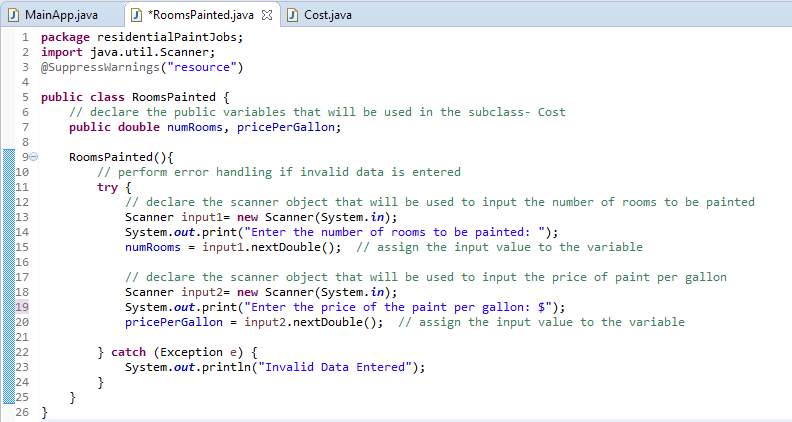The height and width of the screenshot is (422, 792).
Task: Click the Java file icon on RoomsPainted.java tab
Action: tap(136, 15)
